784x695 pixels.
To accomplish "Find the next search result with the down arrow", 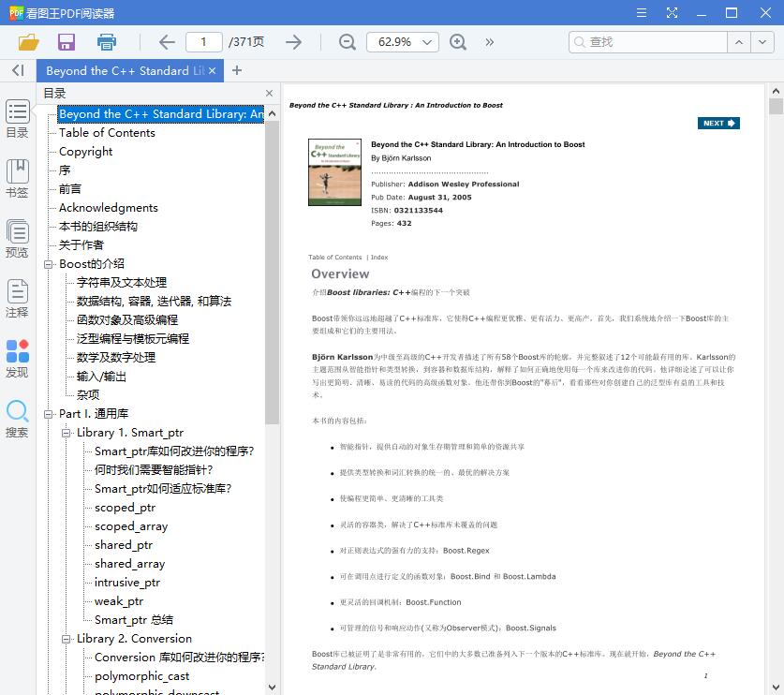I will tap(762, 42).
